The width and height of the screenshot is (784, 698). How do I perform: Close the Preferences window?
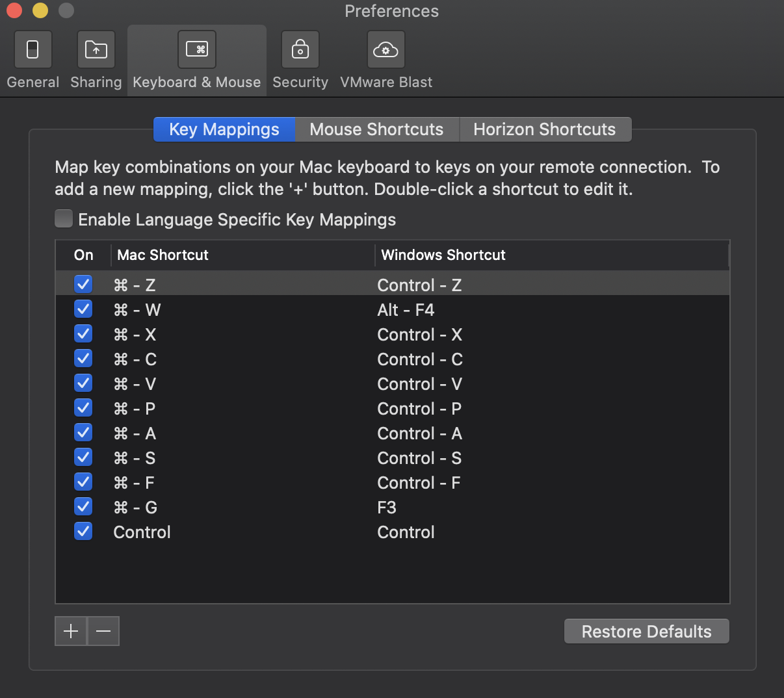14,10
